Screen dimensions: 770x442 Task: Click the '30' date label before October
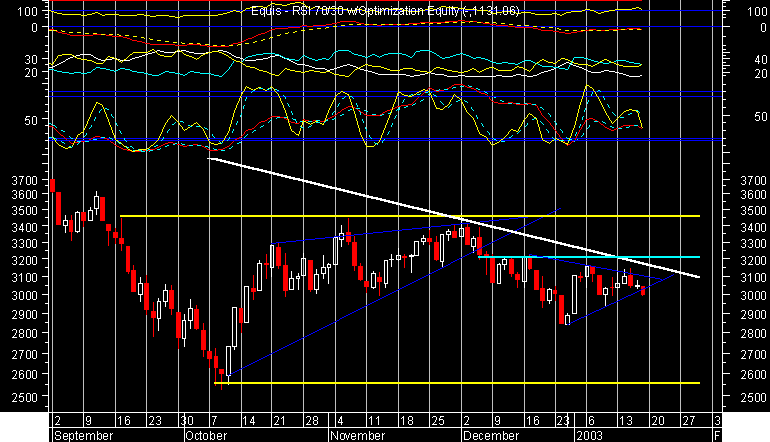(x=187, y=421)
